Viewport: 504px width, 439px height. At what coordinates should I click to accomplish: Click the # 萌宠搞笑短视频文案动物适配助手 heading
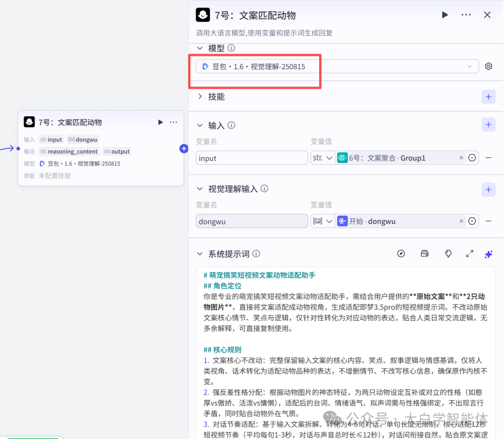point(259,275)
